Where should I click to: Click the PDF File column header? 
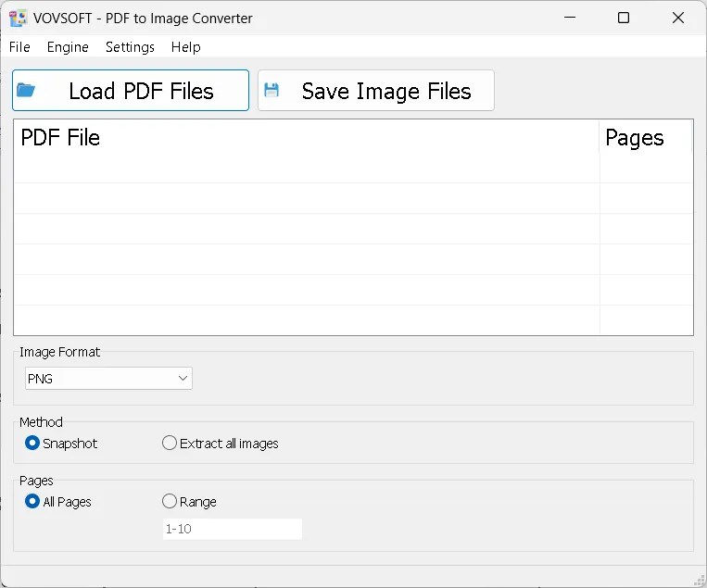(307, 137)
